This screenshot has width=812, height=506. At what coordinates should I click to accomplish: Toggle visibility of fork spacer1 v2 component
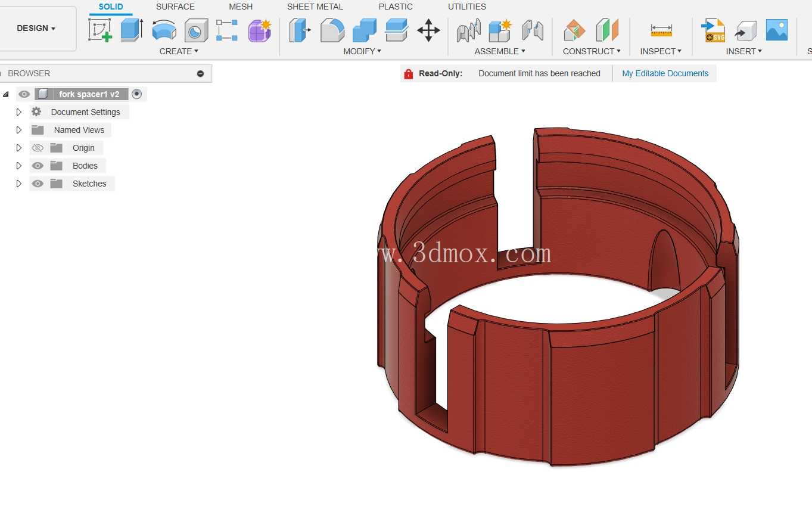24,94
